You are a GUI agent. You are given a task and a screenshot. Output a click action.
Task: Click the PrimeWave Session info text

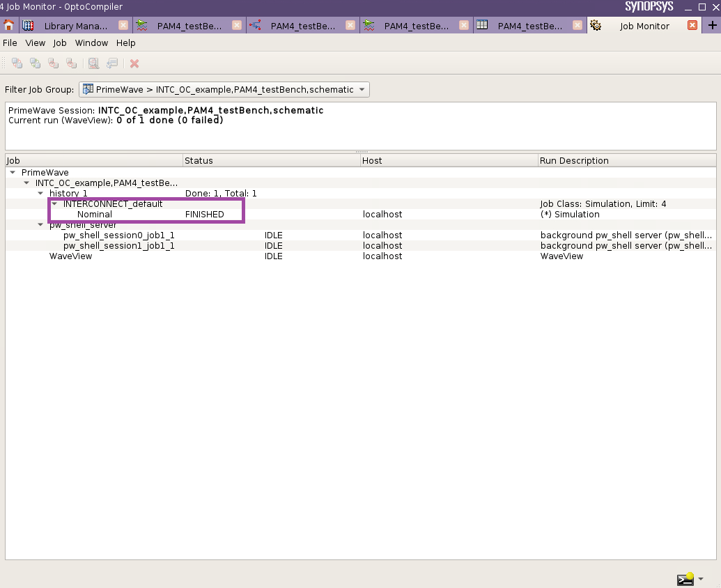pos(166,110)
